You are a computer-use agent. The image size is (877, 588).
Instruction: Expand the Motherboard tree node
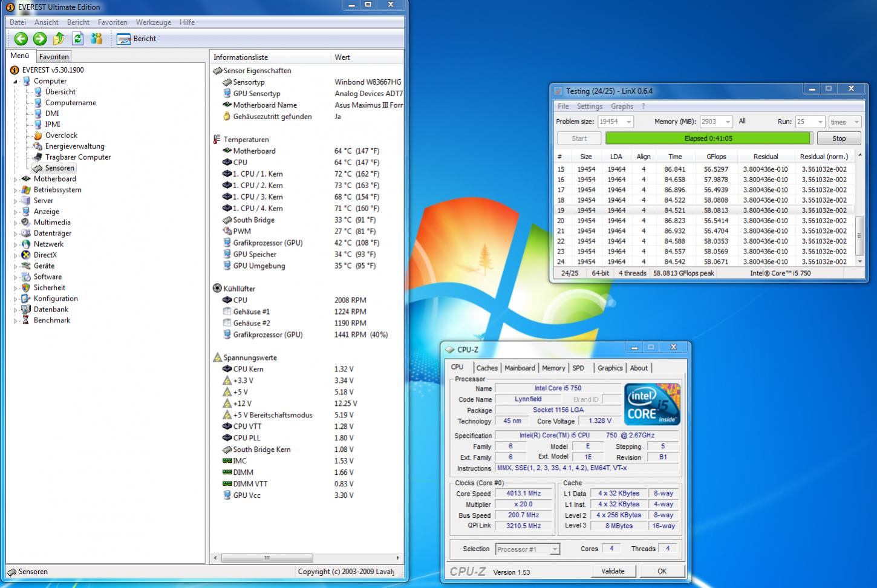pos(16,179)
